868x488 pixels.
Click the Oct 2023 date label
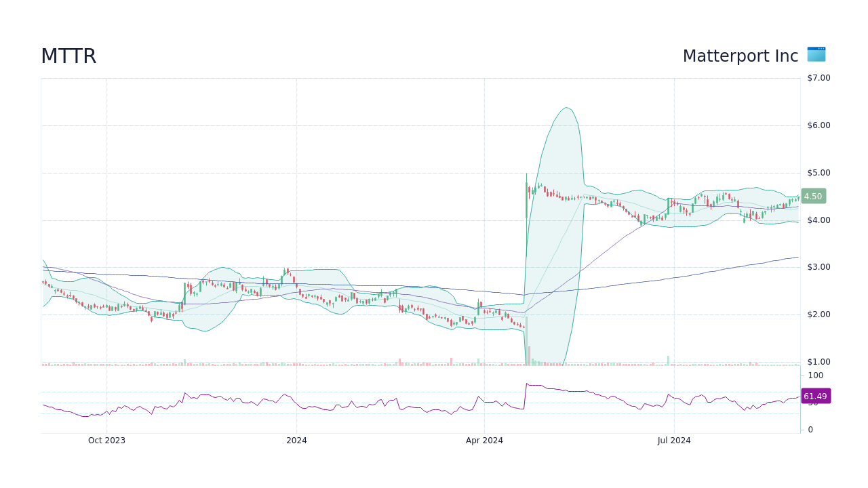106,441
